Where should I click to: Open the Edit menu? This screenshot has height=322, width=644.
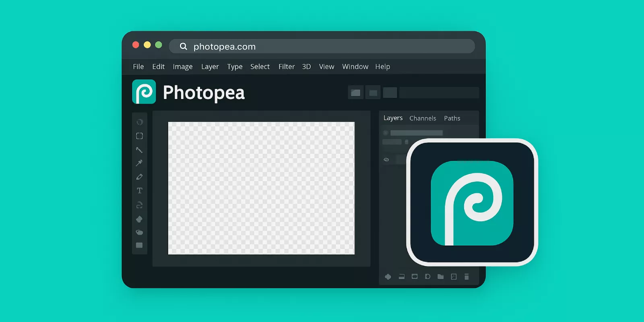click(159, 66)
